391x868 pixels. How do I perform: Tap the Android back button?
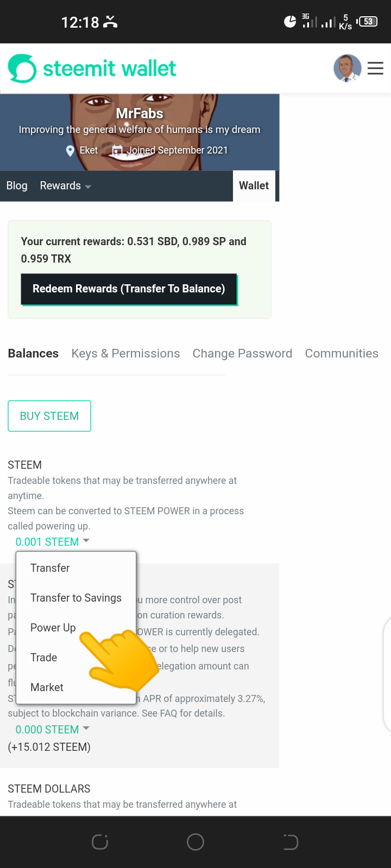(291, 842)
